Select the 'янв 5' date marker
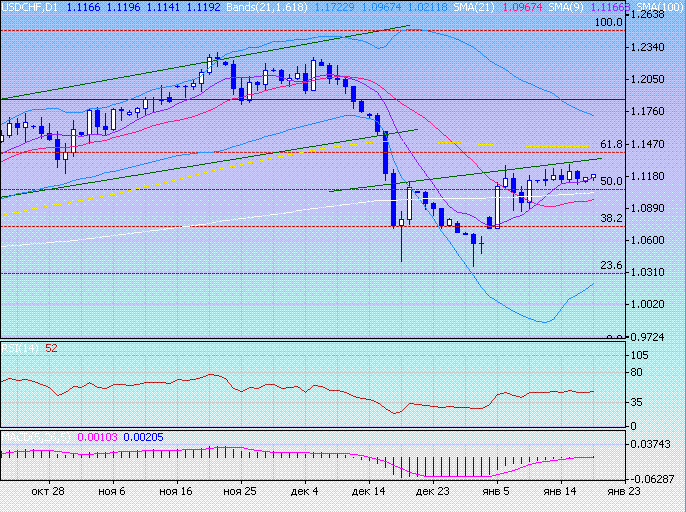The height and width of the screenshot is (512, 686). [496, 492]
